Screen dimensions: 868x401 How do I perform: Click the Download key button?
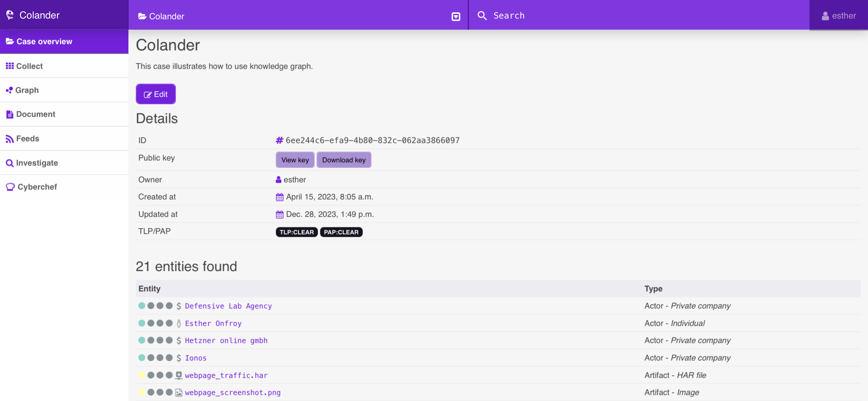click(343, 160)
